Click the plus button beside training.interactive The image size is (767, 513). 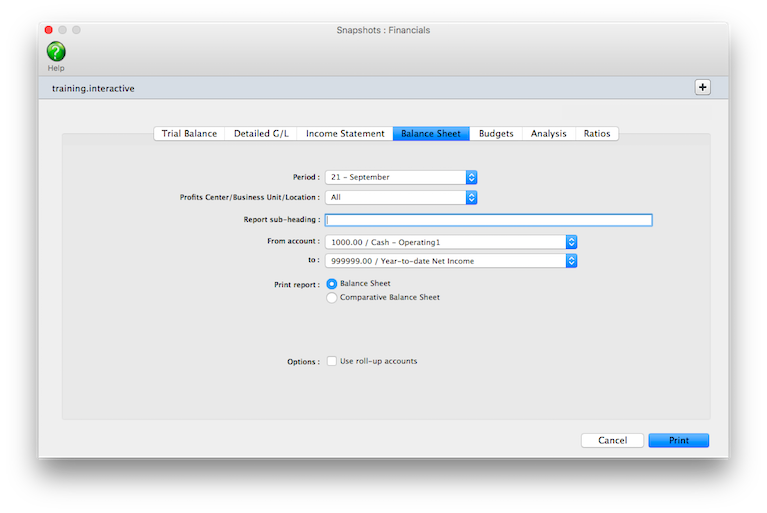(702, 87)
